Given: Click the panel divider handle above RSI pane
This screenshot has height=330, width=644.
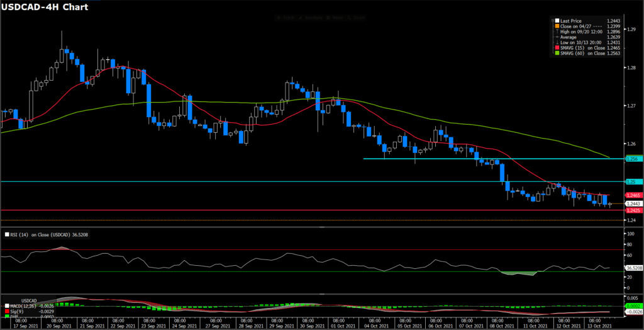Looking at the screenshot, I should click(x=322, y=227).
